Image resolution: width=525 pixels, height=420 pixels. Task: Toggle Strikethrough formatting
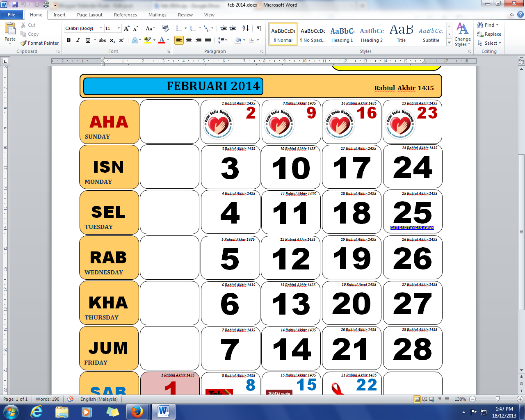tap(103, 40)
